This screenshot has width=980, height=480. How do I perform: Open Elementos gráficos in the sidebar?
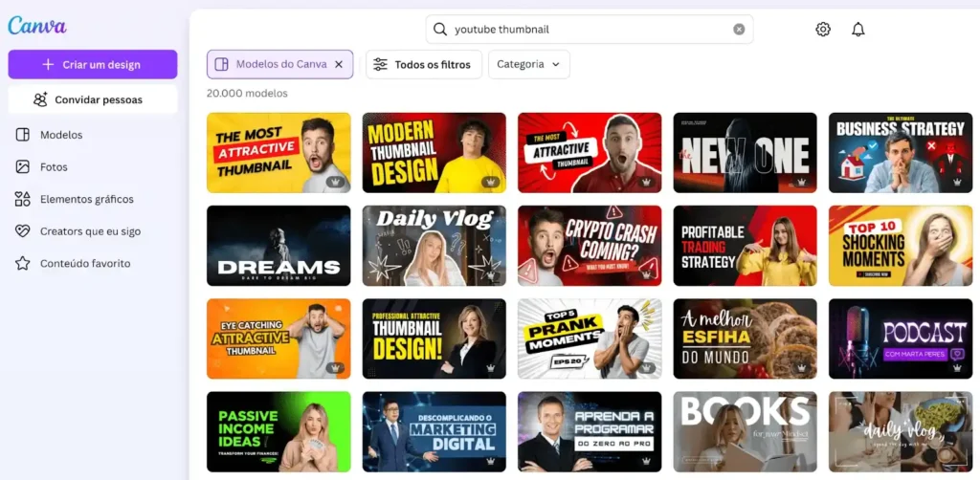click(87, 199)
